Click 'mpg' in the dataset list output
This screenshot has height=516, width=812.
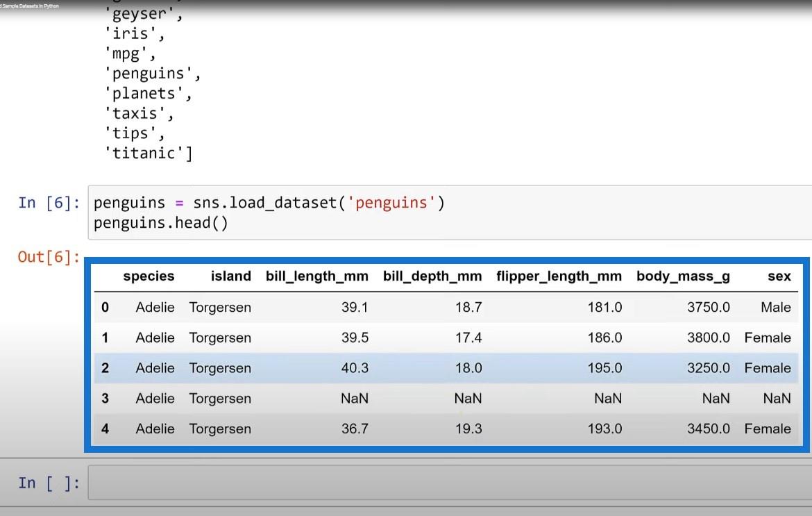click(130, 54)
